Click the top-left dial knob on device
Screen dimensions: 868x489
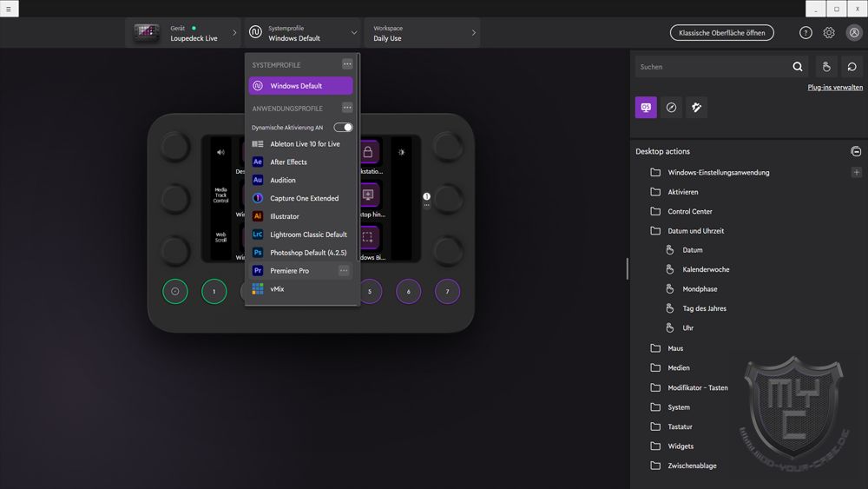point(175,147)
